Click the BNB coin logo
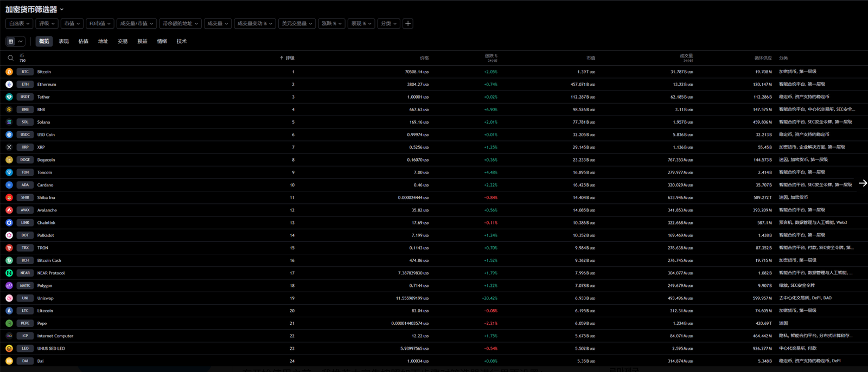The height and width of the screenshot is (372, 868). [9, 110]
